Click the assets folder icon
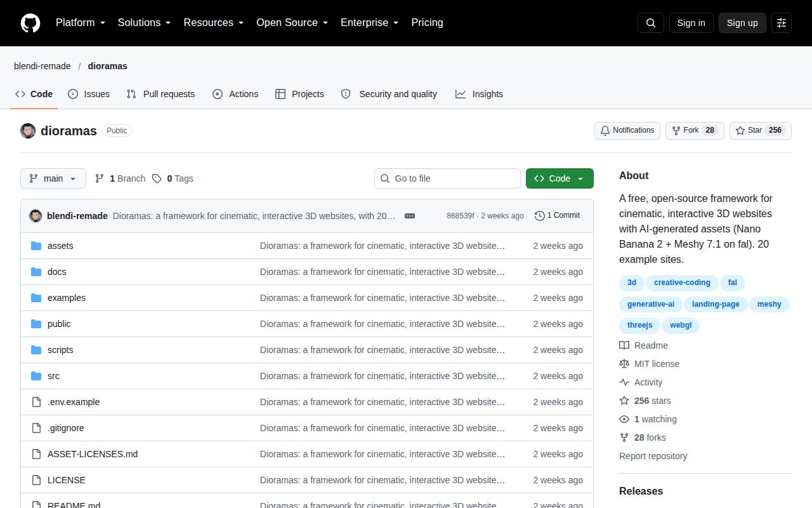The width and height of the screenshot is (812, 508). pos(36,246)
